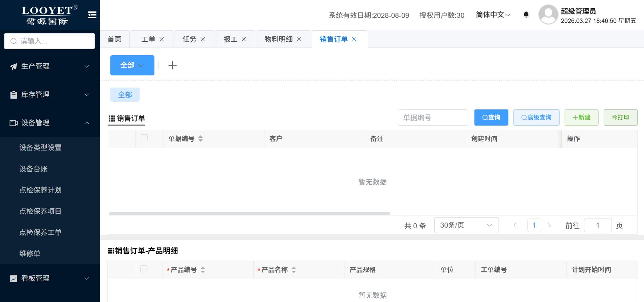The width and height of the screenshot is (644, 302).
Task: Click the plus icon beside 全部 dropdown
Action: pyautogui.click(x=172, y=65)
